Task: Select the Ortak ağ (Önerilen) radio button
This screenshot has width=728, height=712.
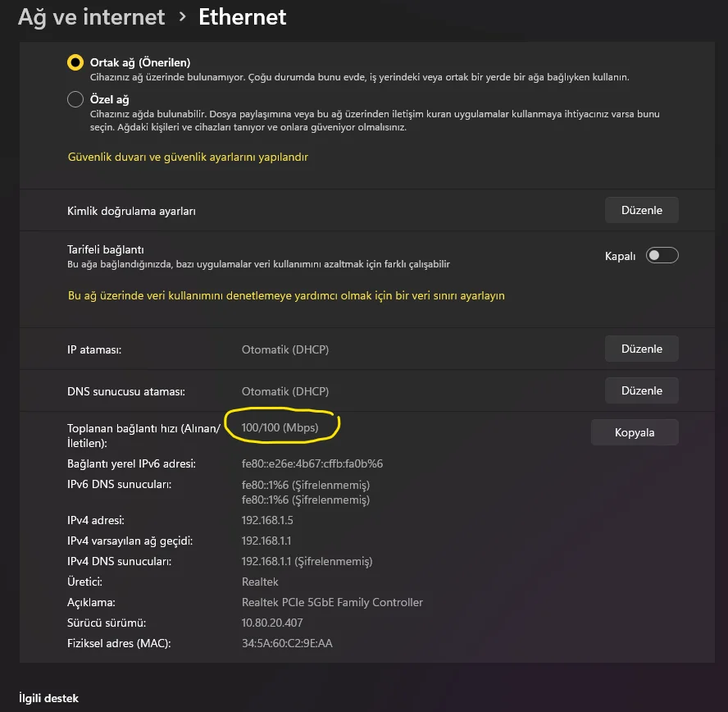Action: click(75, 62)
